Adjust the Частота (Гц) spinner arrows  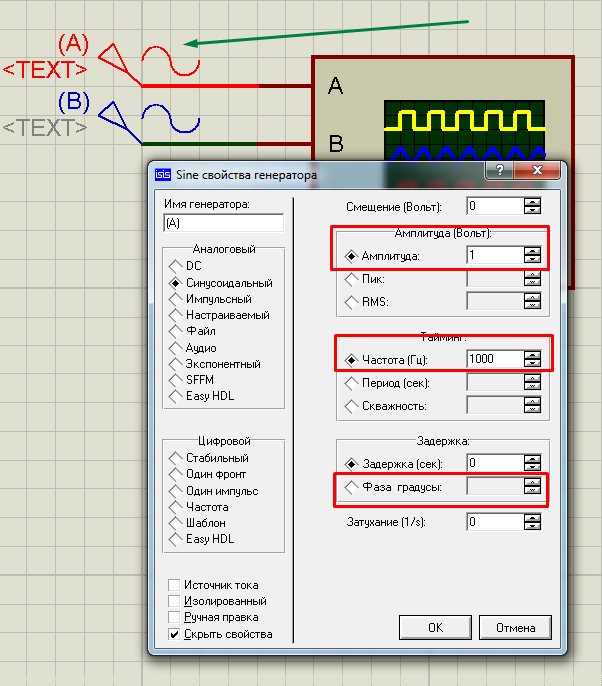coord(532,359)
